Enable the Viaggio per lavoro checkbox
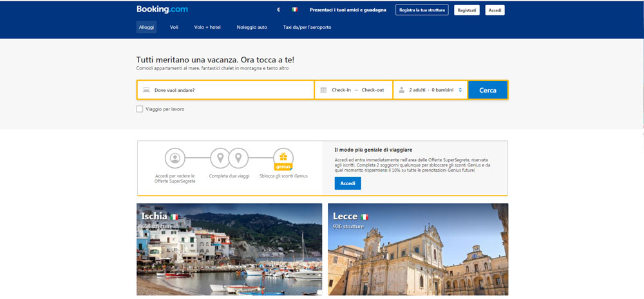 tap(140, 109)
